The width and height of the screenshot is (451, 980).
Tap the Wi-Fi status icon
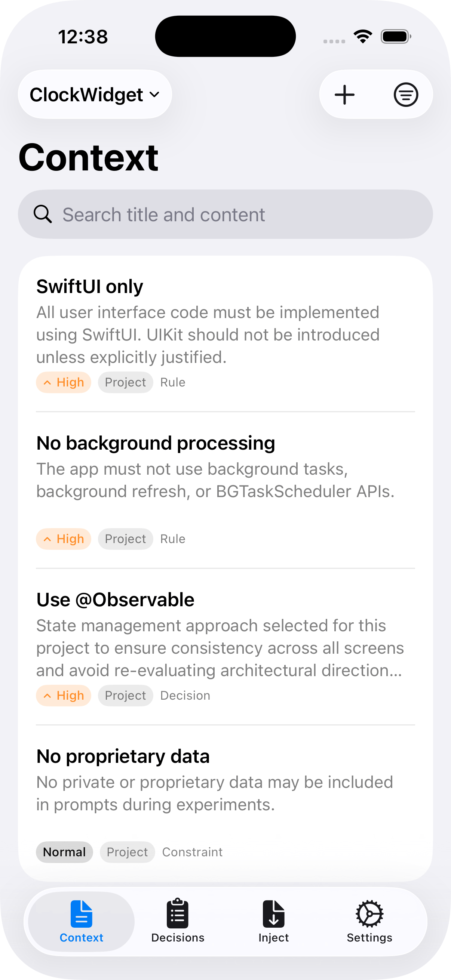[363, 37]
